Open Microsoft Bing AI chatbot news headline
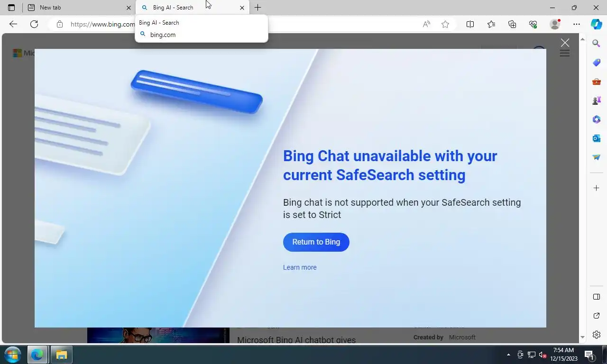This screenshot has width=607, height=364. coord(296,339)
